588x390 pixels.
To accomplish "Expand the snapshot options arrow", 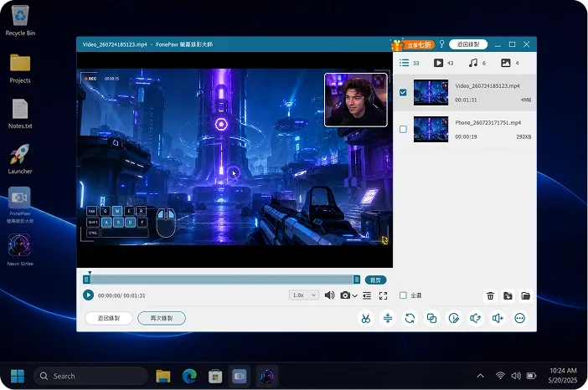I will click(355, 295).
